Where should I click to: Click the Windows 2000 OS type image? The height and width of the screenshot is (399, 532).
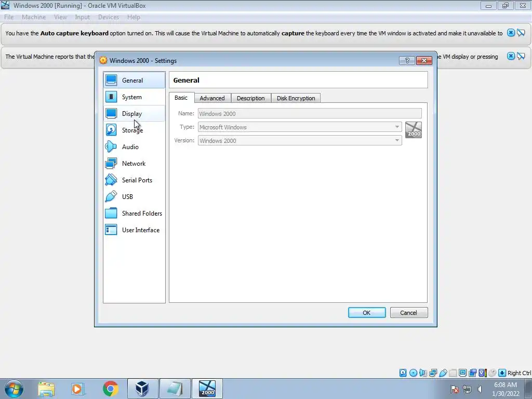pos(414,130)
